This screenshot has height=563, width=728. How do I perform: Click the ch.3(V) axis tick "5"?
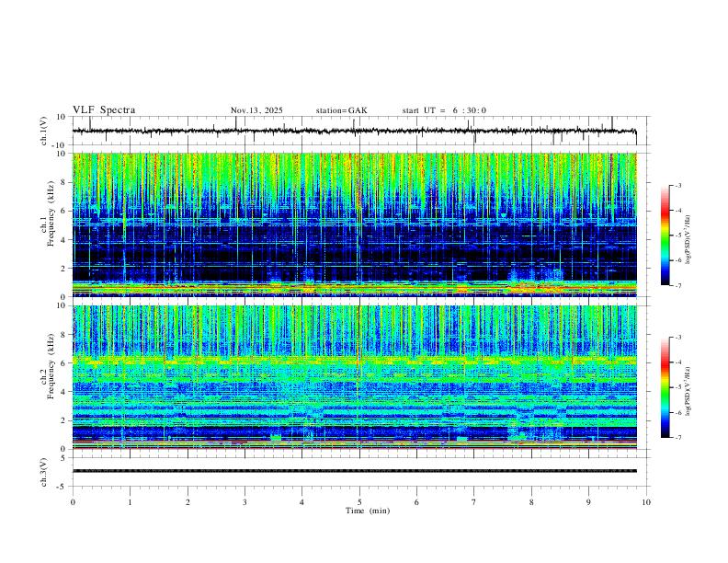pyautogui.click(x=65, y=458)
